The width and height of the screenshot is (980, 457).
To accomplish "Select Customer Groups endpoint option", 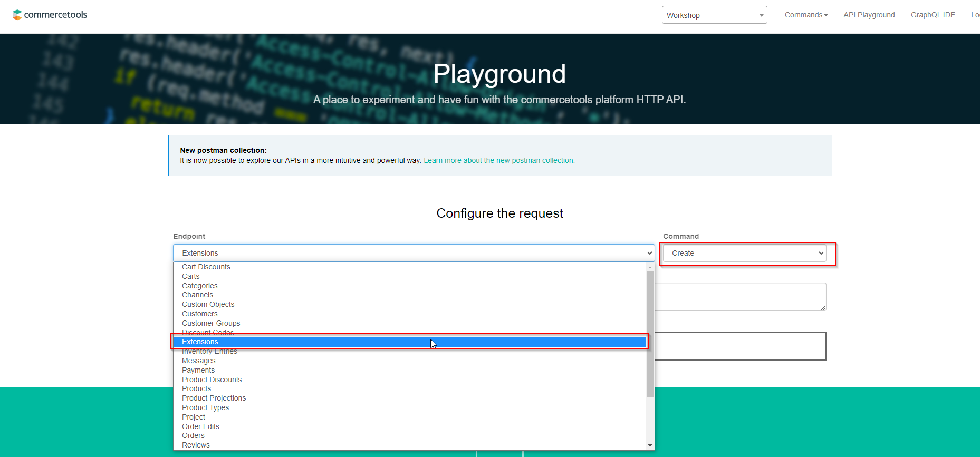I will [211, 323].
